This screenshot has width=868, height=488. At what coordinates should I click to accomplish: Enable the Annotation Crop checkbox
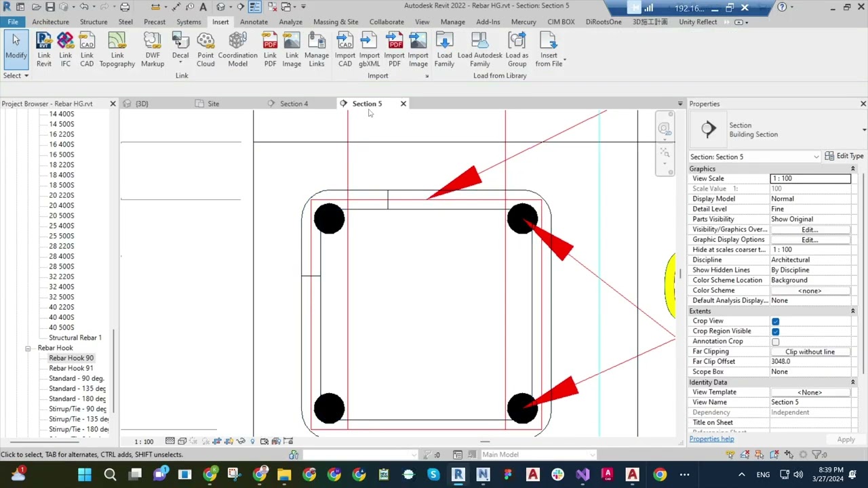point(775,342)
